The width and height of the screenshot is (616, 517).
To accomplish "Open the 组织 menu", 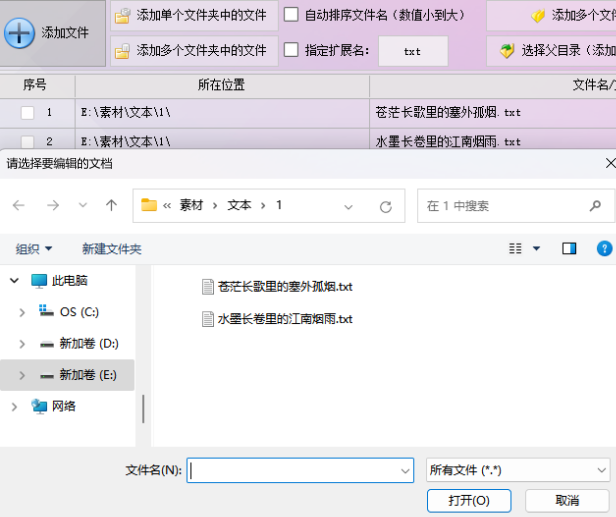I will (34, 249).
